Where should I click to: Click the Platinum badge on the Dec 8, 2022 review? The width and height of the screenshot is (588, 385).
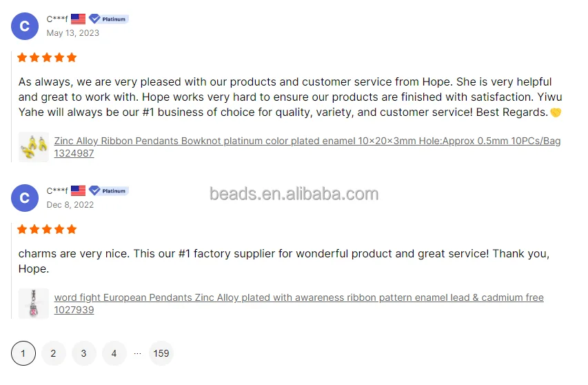point(109,190)
